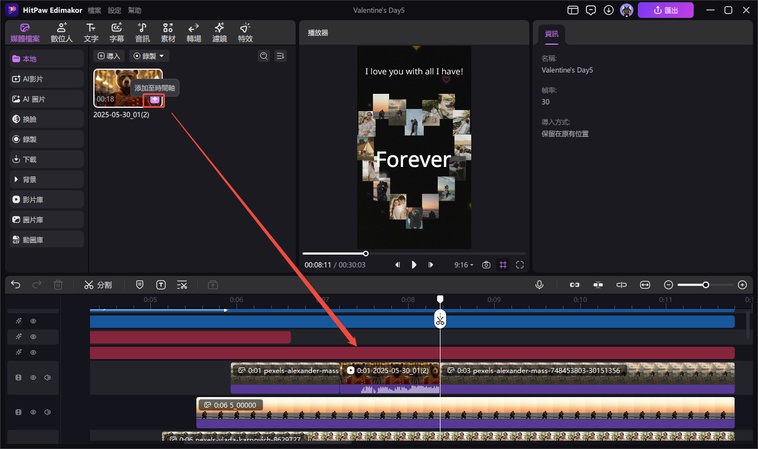
Task: Hide the 5_00000 video track
Action: click(33, 412)
